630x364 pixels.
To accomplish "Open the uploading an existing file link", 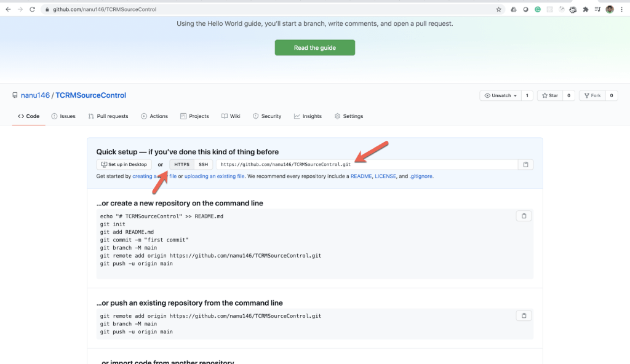I will (213, 176).
